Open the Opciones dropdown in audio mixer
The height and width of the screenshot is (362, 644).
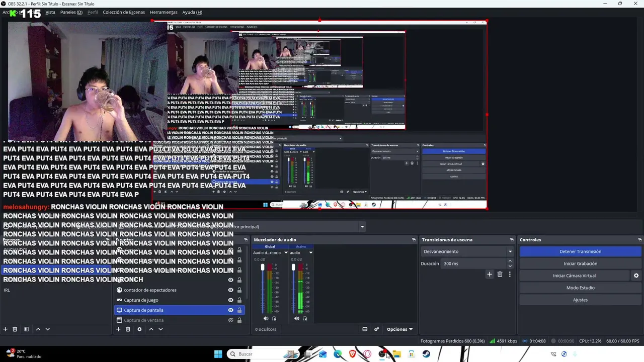399,329
